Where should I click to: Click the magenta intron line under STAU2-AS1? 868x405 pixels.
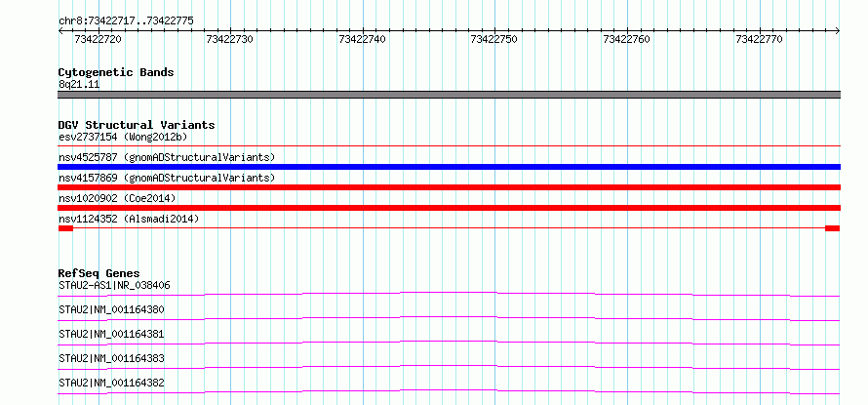point(449,294)
